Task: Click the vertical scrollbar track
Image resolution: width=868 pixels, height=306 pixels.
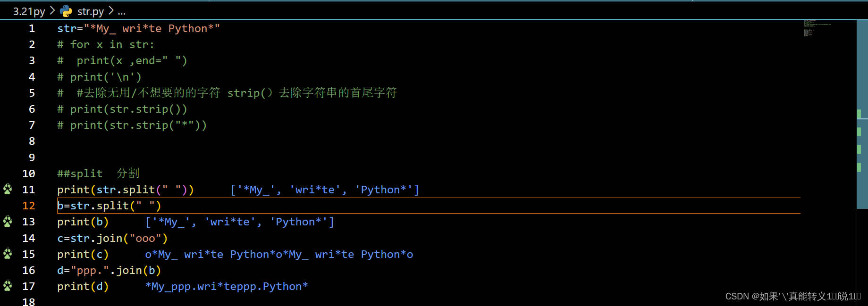Action: tap(862, 163)
